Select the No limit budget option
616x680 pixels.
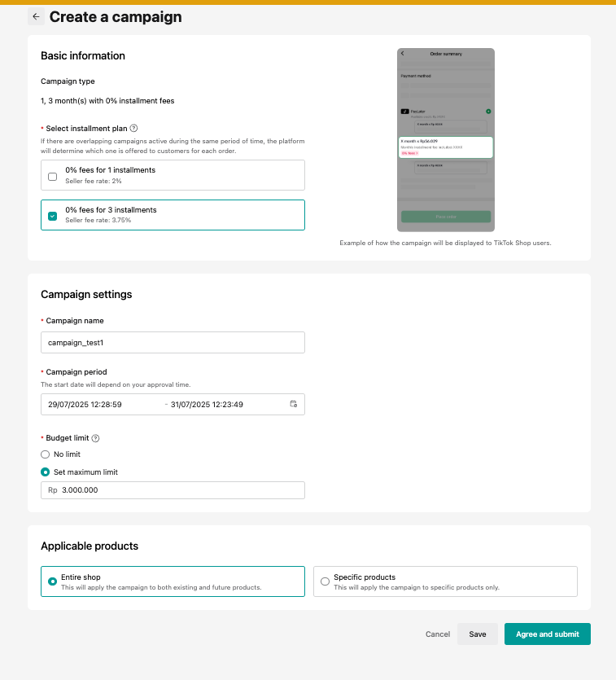(46, 454)
